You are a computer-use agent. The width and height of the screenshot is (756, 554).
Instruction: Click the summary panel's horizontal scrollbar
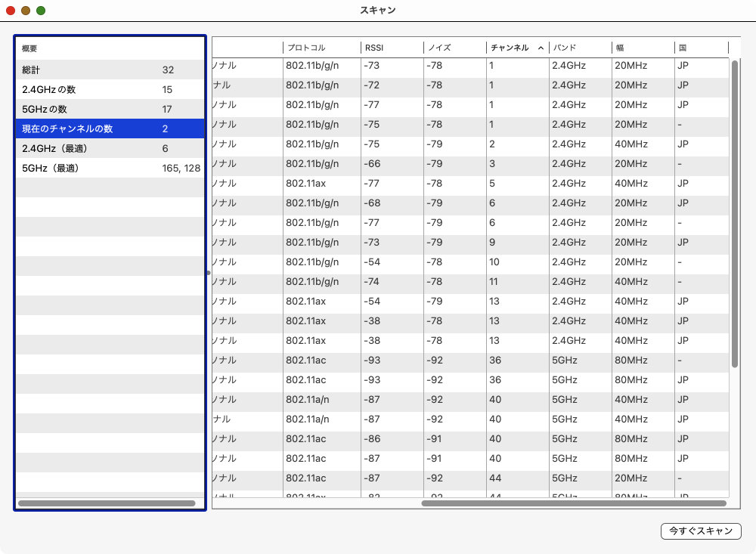coord(107,503)
